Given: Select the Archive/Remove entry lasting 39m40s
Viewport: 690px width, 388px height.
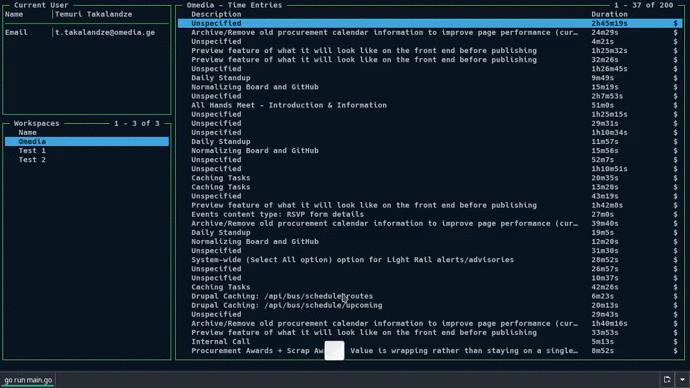Looking at the screenshot, I should pos(430,223).
